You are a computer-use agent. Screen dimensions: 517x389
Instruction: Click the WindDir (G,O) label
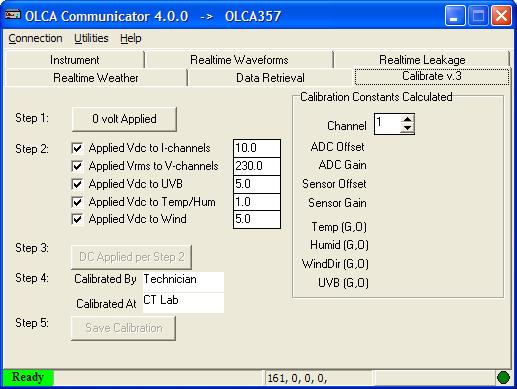coord(335,264)
